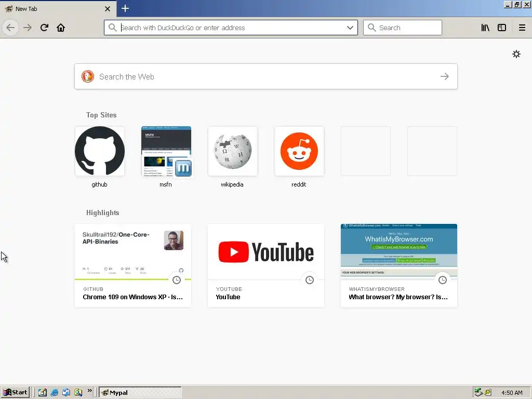Expand quick launch overflow chevron
The height and width of the screenshot is (399, 532).
pyautogui.click(x=89, y=391)
